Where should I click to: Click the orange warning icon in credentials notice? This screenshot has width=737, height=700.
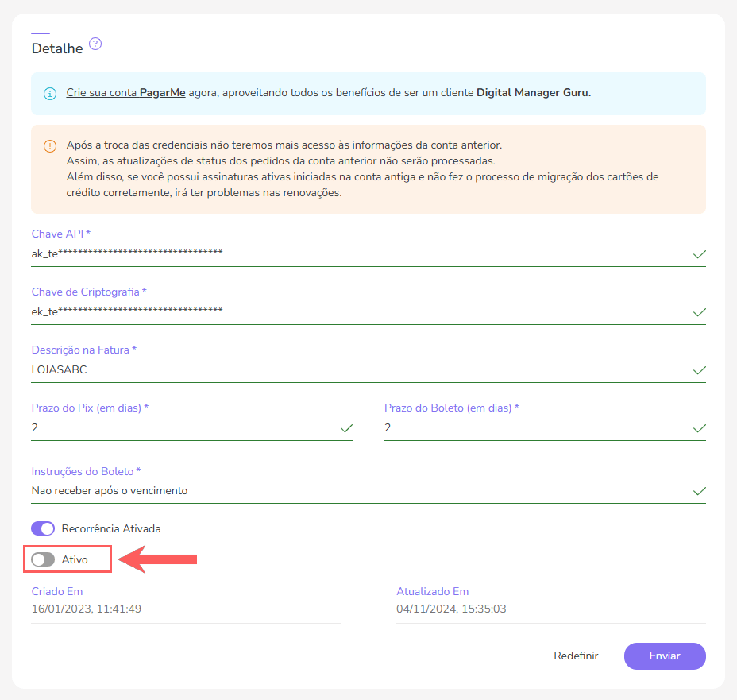tap(50, 146)
